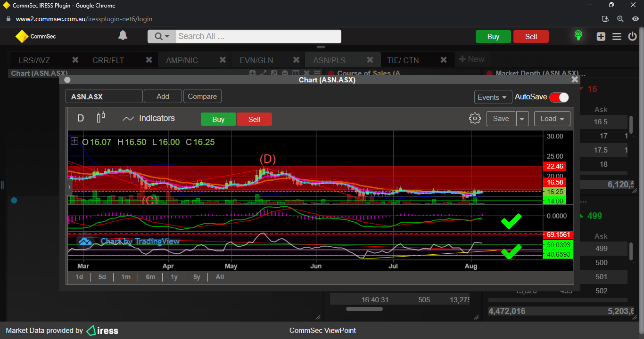Close the AMP/NIC tab

(223, 60)
